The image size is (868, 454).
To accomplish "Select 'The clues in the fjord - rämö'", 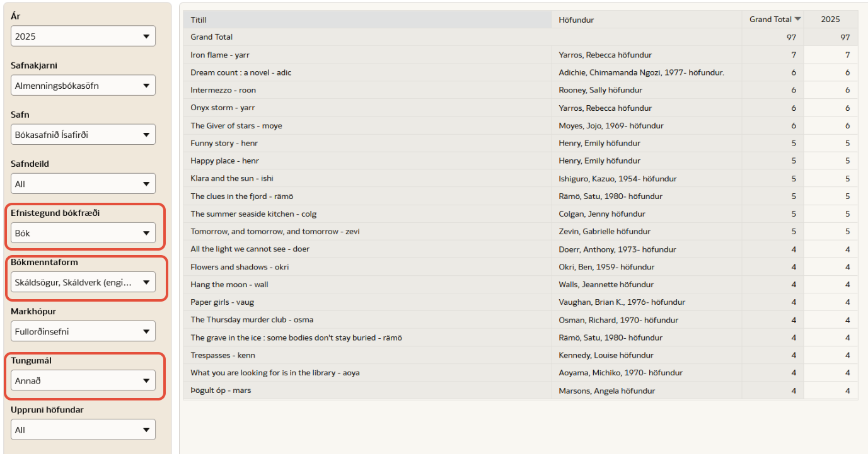I will click(242, 196).
